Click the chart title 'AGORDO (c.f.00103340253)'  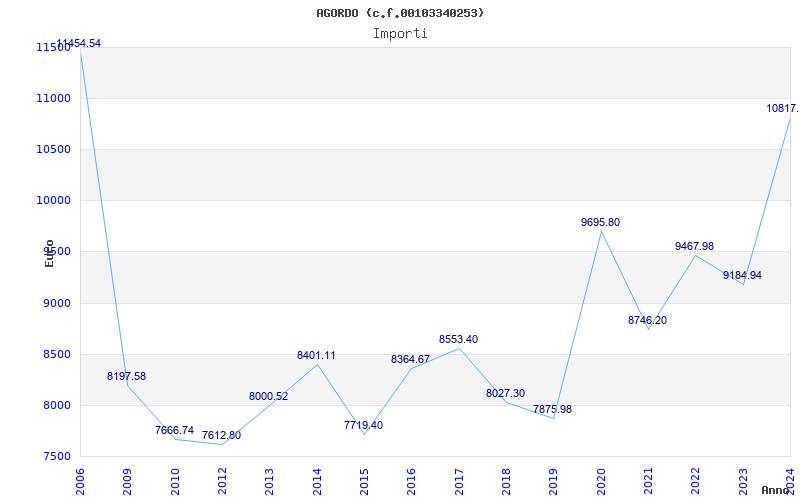(400, 13)
